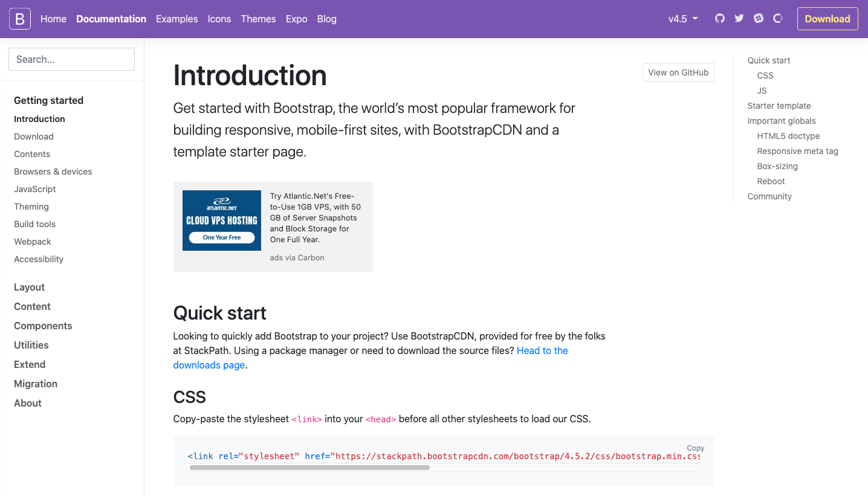Open Build tools in sidebar
Screen dimensions: 868x496
pos(34,224)
